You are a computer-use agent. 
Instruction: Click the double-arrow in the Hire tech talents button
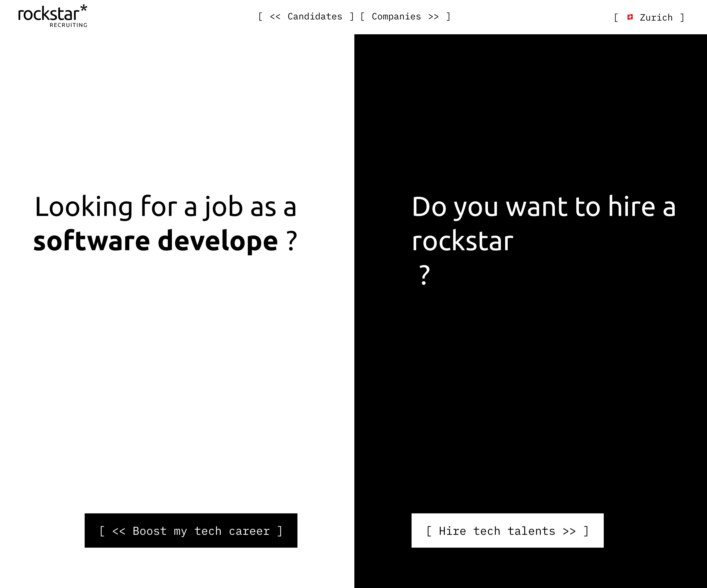point(569,531)
